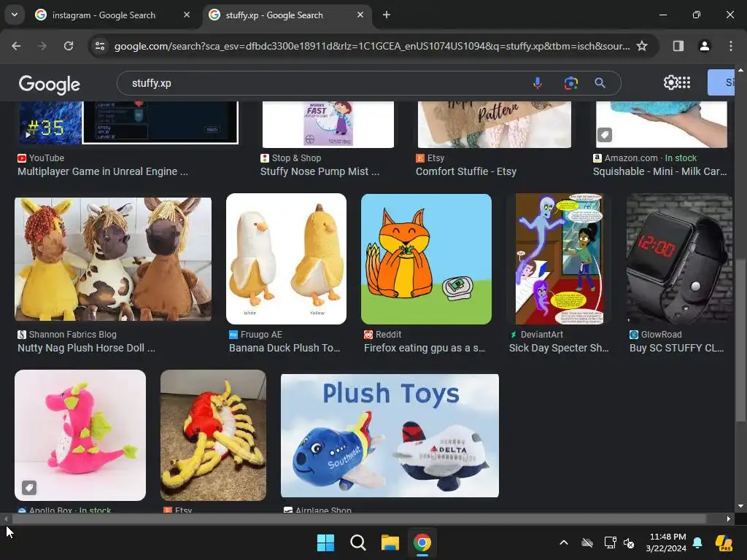Click the vertical scrollbar thumb
Image resolution: width=747 pixels, height=560 pixels.
pos(740,340)
